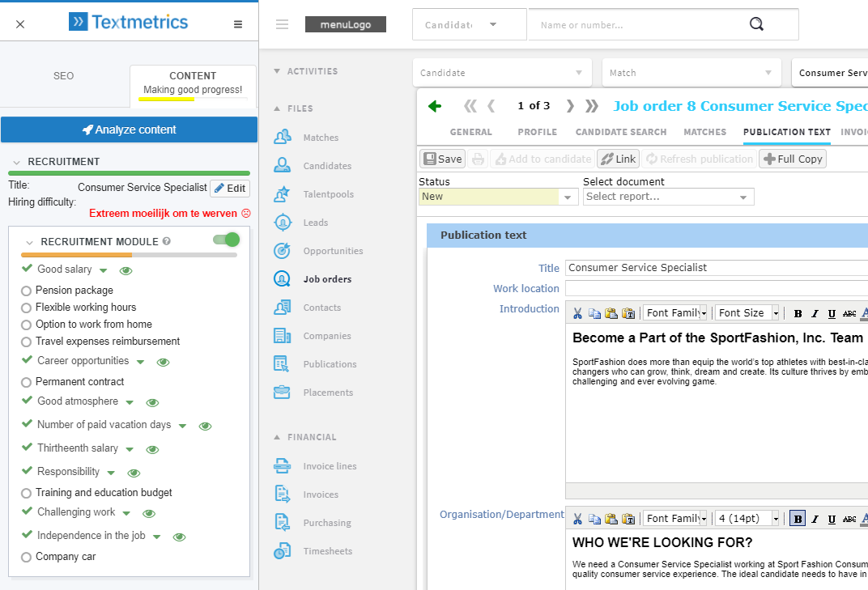The height and width of the screenshot is (590, 868).
Task: Apply Strikethrough in the Introduction editor
Action: pyautogui.click(x=849, y=314)
